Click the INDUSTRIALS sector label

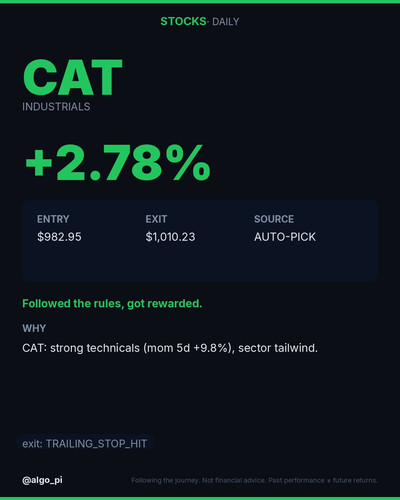[56, 107]
